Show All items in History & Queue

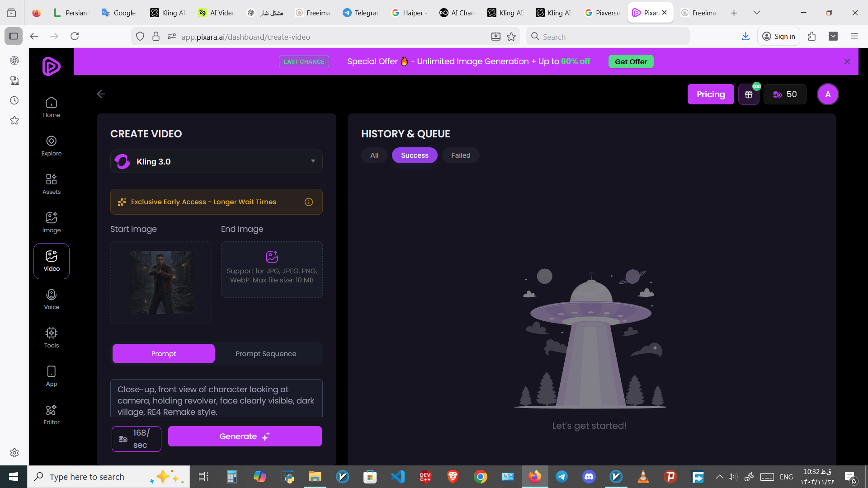tap(374, 155)
